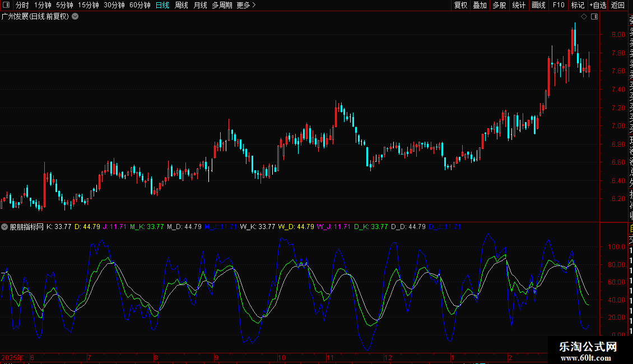Switch to 周线 weekly chart
This screenshot has height=364, width=633.
[x=181, y=5]
